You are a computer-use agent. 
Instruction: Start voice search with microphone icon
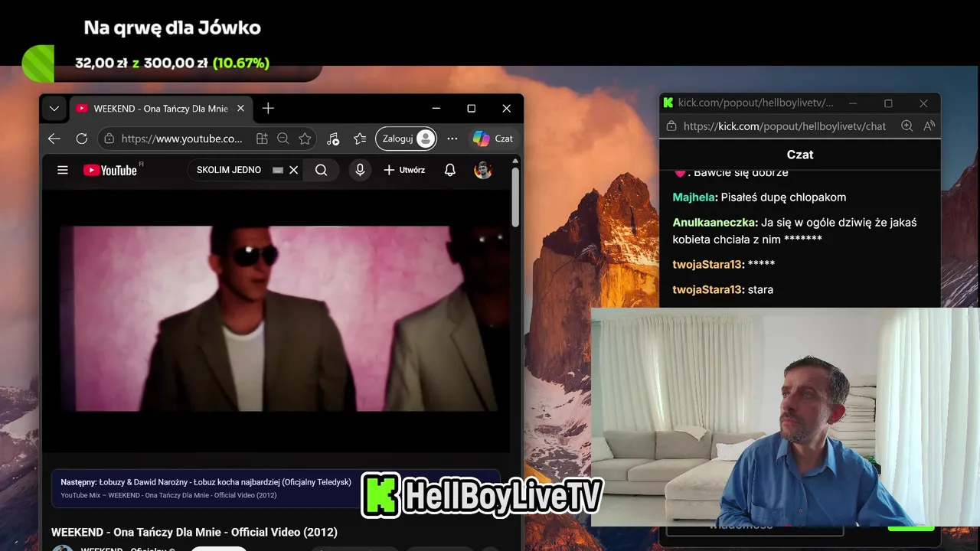[x=360, y=170]
